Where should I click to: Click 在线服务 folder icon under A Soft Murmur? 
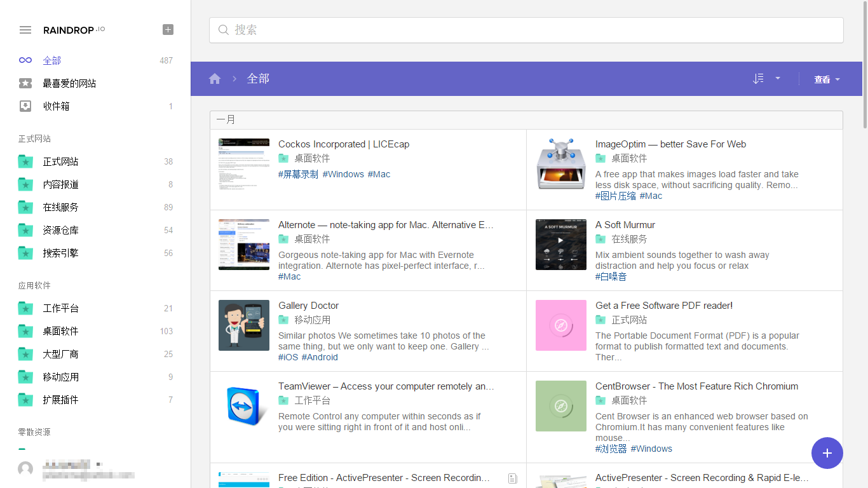tap(600, 239)
